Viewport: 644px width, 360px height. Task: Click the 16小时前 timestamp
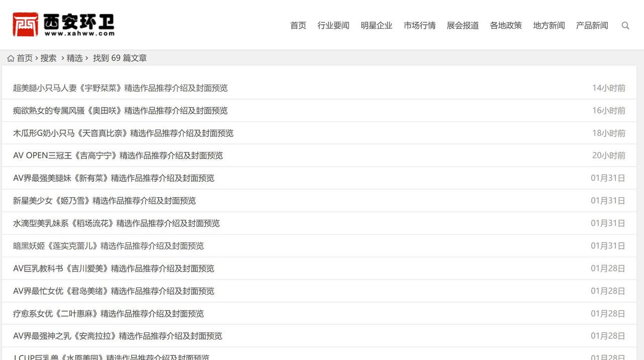pos(609,111)
